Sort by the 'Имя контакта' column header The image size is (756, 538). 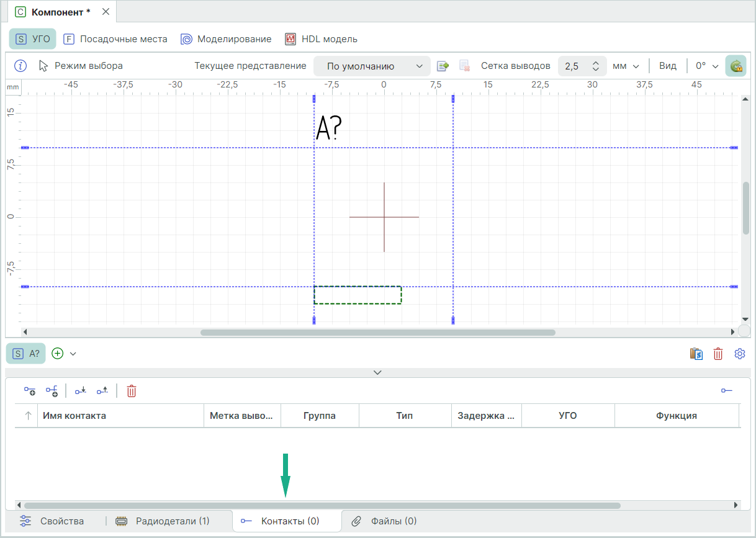click(74, 416)
